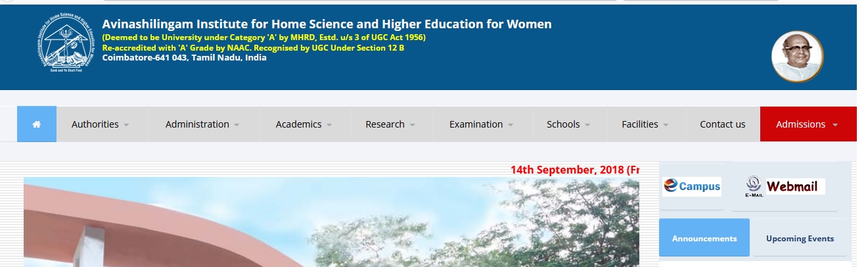Expand the Authorities menu
The height and width of the screenshot is (267, 868).
101,124
